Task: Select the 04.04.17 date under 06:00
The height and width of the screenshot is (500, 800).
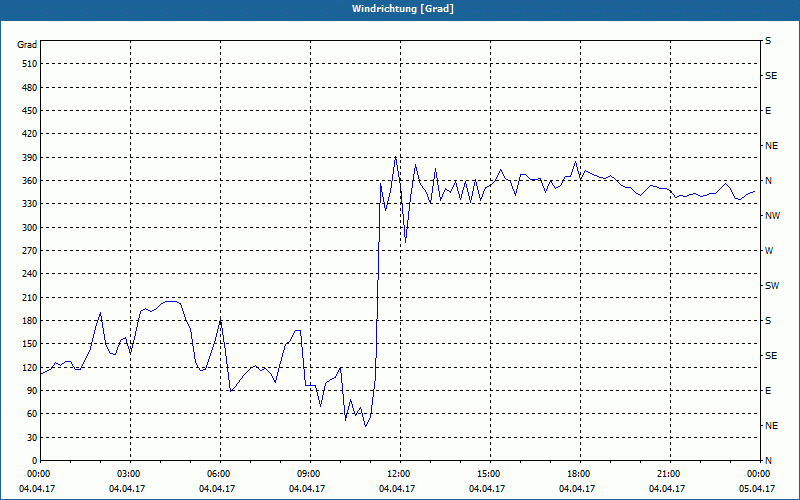Action: pyautogui.click(x=217, y=489)
